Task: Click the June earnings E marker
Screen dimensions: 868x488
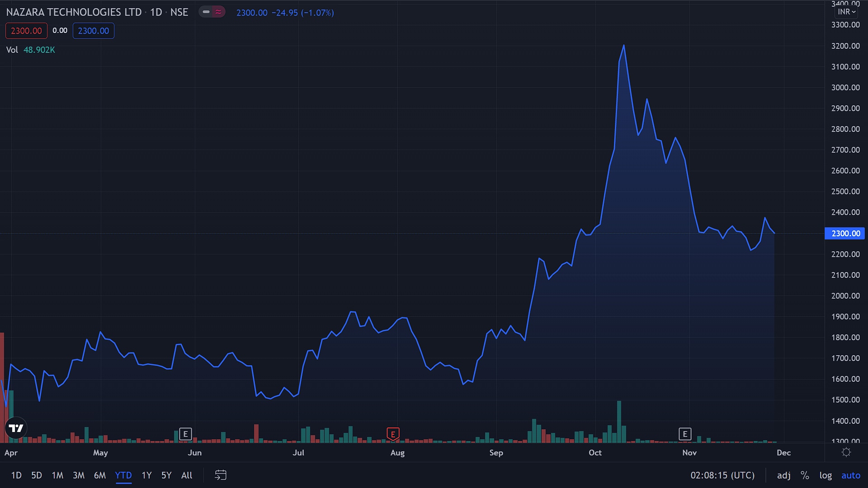Action: [185, 434]
